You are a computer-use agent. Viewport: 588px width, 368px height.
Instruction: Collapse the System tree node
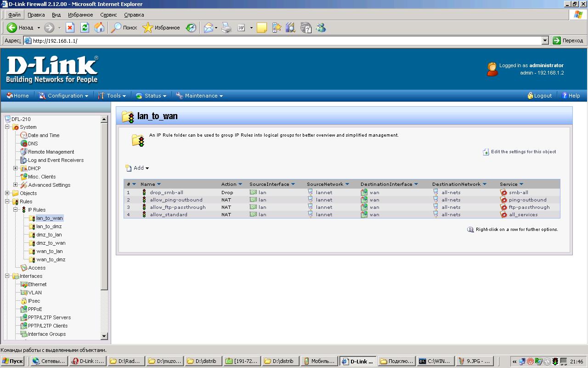(x=7, y=127)
